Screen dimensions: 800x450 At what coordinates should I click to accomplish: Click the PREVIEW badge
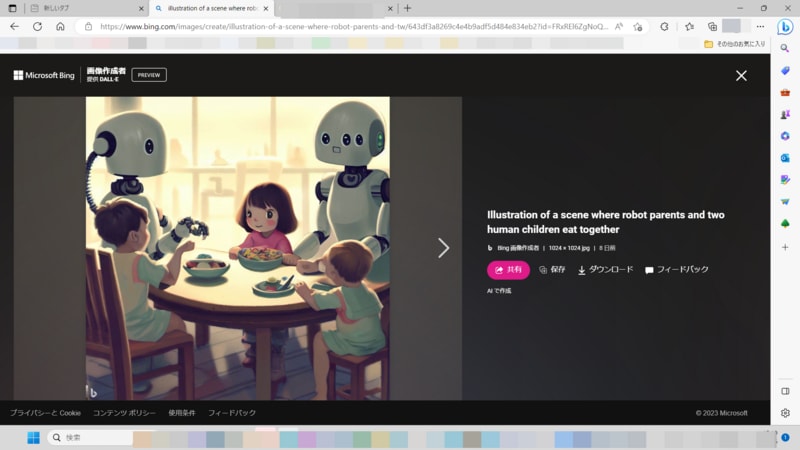coord(149,75)
